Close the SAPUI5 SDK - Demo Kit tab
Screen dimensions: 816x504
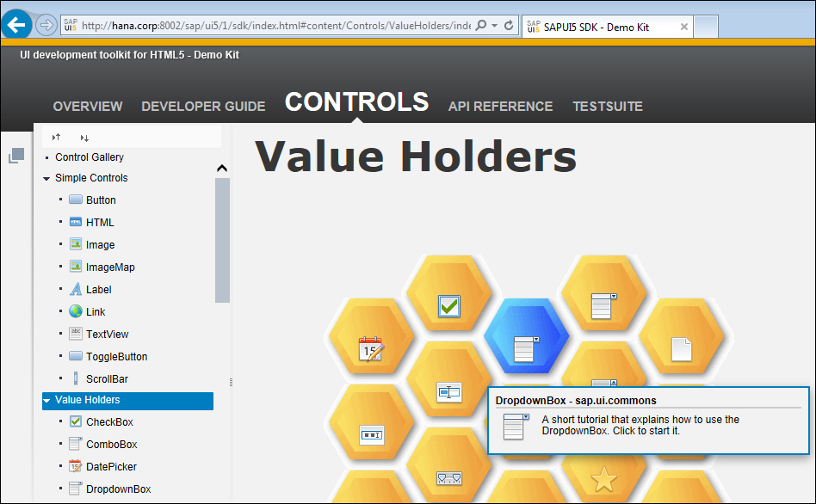[684, 27]
